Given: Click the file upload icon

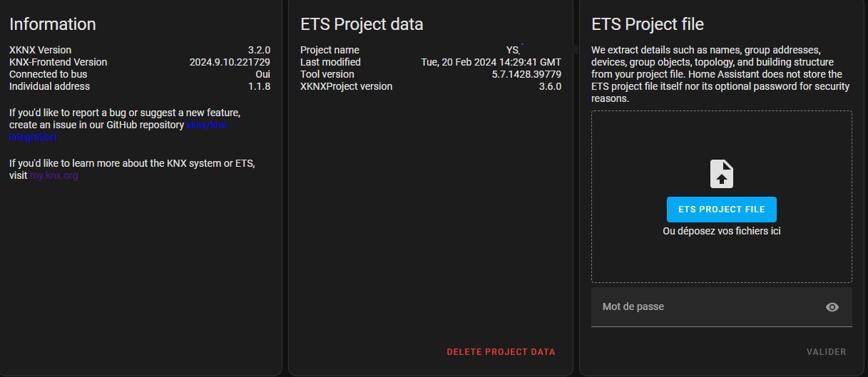Looking at the screenshot, I should (x=722, y=174).
